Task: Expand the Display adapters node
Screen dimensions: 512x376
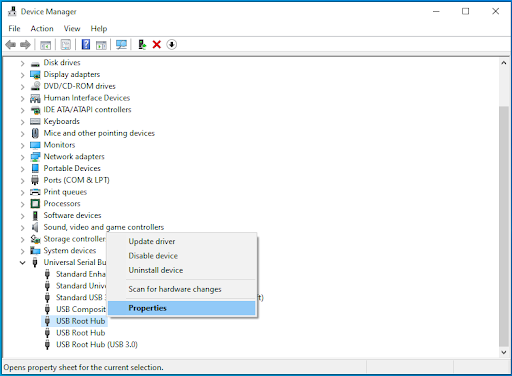Action: [22, 75]
